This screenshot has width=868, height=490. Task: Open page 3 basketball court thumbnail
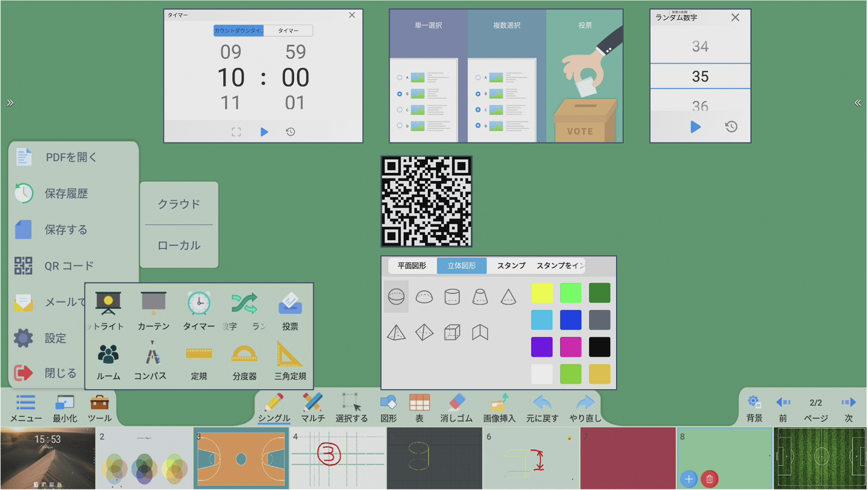pos(241,458)
